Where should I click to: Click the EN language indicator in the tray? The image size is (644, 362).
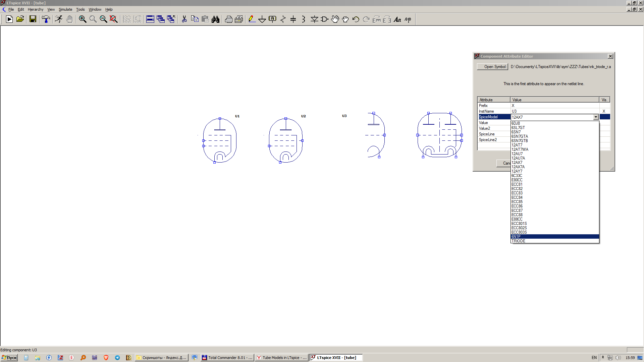coord(594,358)
